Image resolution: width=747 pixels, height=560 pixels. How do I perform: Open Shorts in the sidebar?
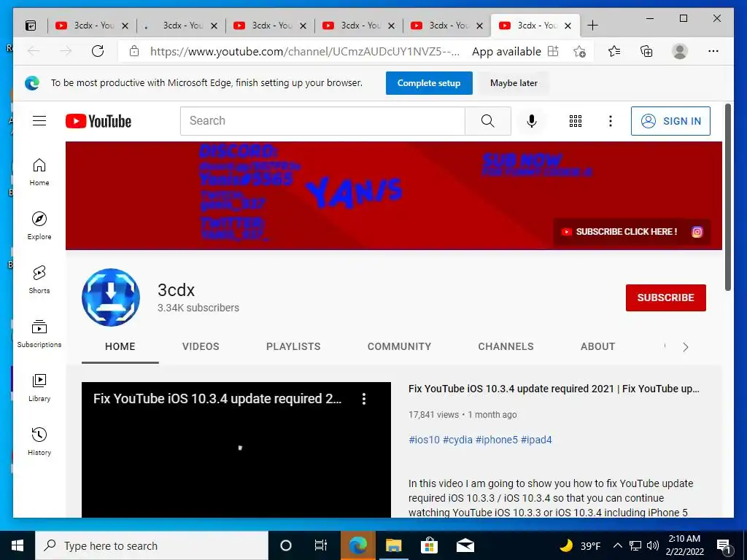39,279
